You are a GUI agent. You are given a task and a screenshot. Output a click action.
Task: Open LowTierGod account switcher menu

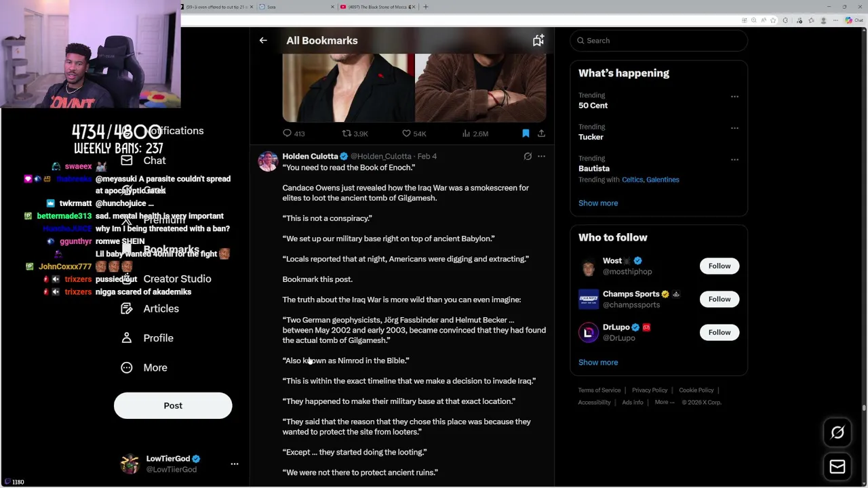pos(235,464)
